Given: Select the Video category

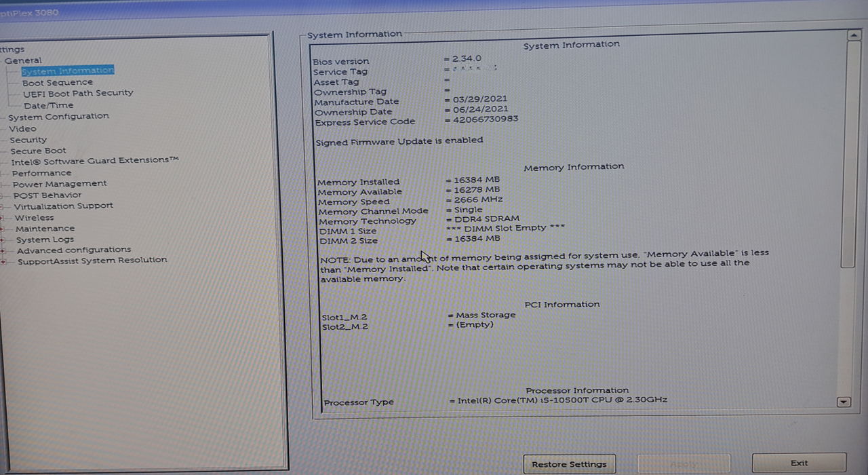Looking at the screenshot, I should click(x=22, y=128).
